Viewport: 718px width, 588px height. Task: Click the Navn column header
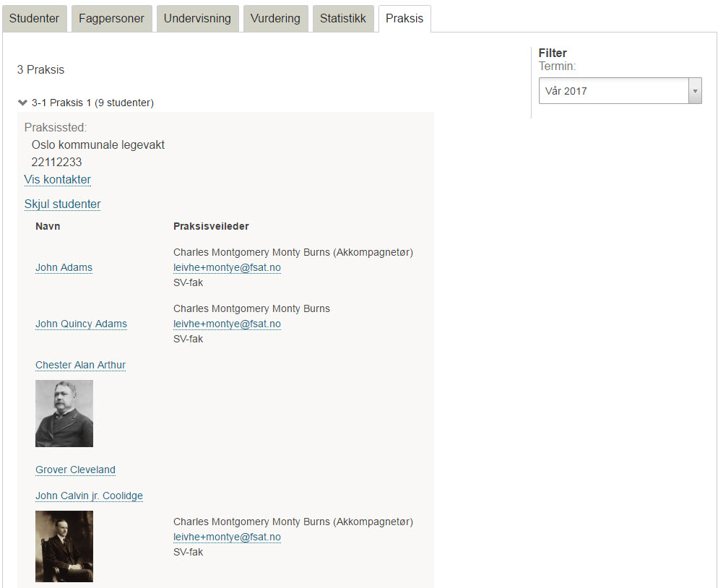pos(48,226)
